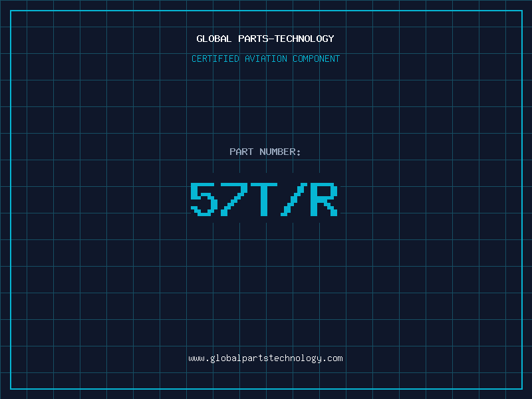
Task: Select the part number 57T/R
Action: pyautogui.click(x=263, y=199)
